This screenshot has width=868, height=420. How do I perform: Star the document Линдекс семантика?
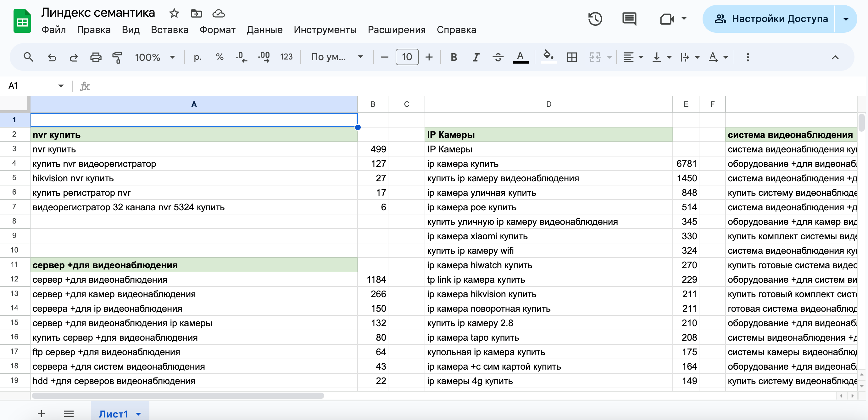(174, 14)
